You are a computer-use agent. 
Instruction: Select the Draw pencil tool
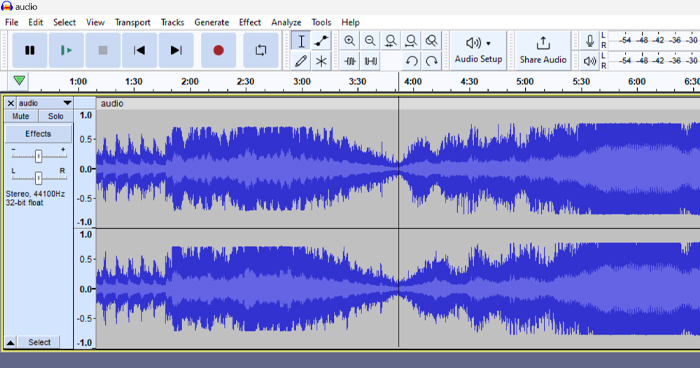pos(301,61)
